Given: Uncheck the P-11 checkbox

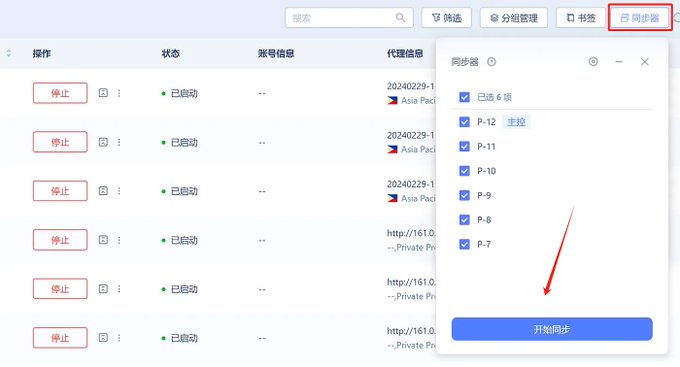Looking at the screenshot, I should coord(464,146).
